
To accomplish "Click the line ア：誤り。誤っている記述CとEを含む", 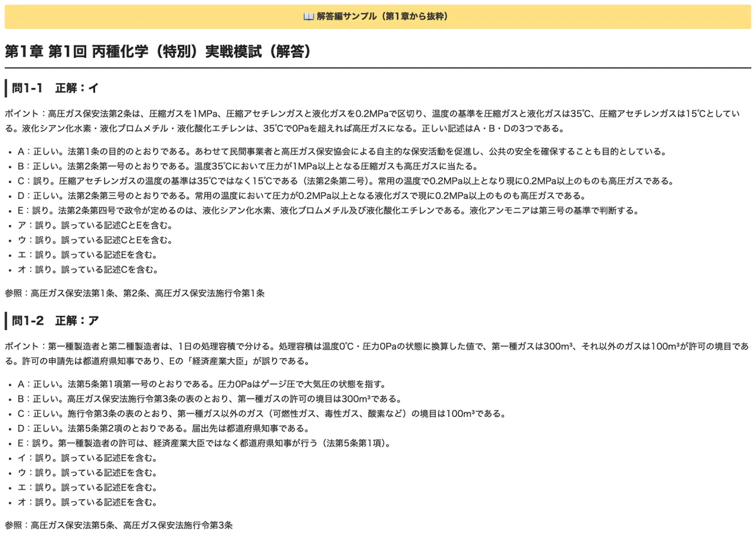I will (x=95, y=225).
